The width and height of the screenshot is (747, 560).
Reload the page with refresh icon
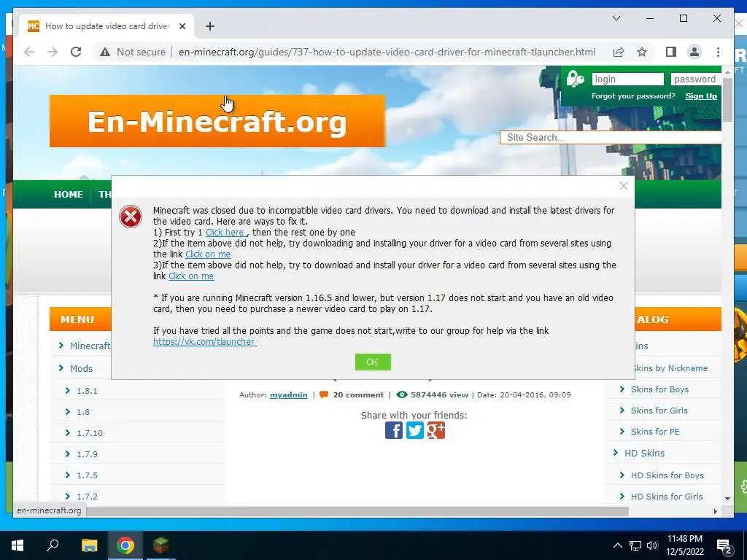click(x=76, y=52)
